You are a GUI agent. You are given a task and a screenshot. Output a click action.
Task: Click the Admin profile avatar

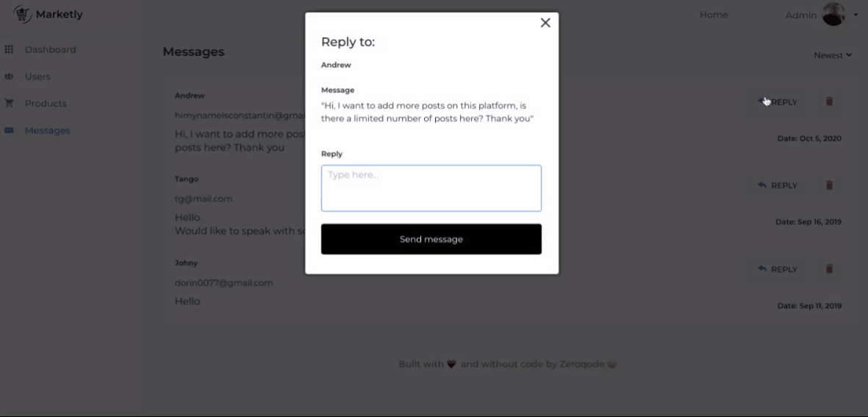point(833,14)
